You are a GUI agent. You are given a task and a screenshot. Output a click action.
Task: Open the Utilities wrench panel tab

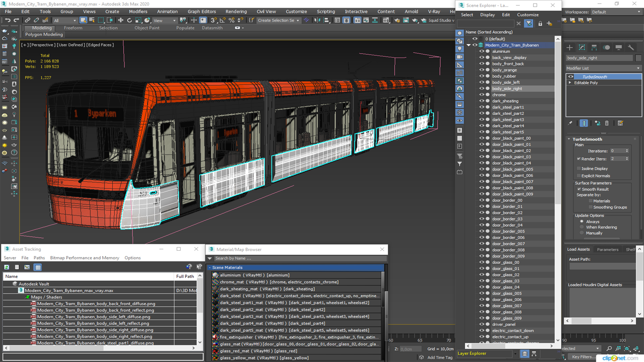point(631,48)
